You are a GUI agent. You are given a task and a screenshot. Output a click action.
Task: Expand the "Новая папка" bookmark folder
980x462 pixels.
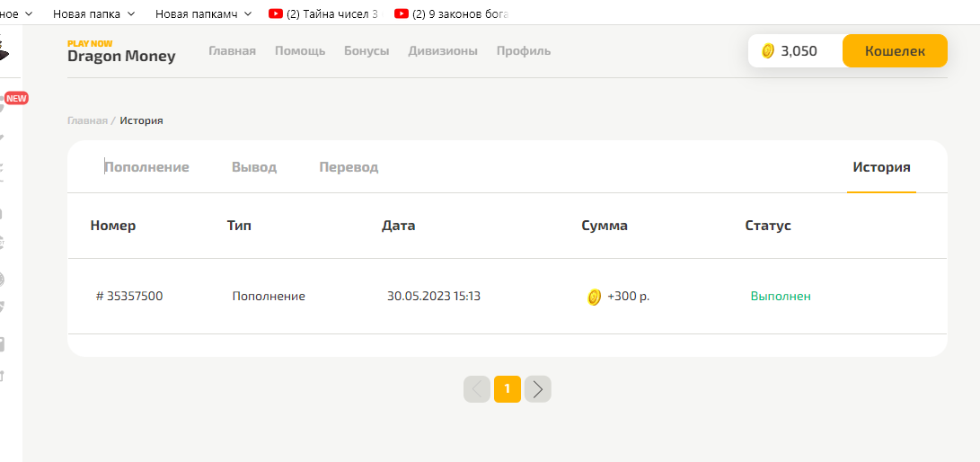[x=93, y=13]
